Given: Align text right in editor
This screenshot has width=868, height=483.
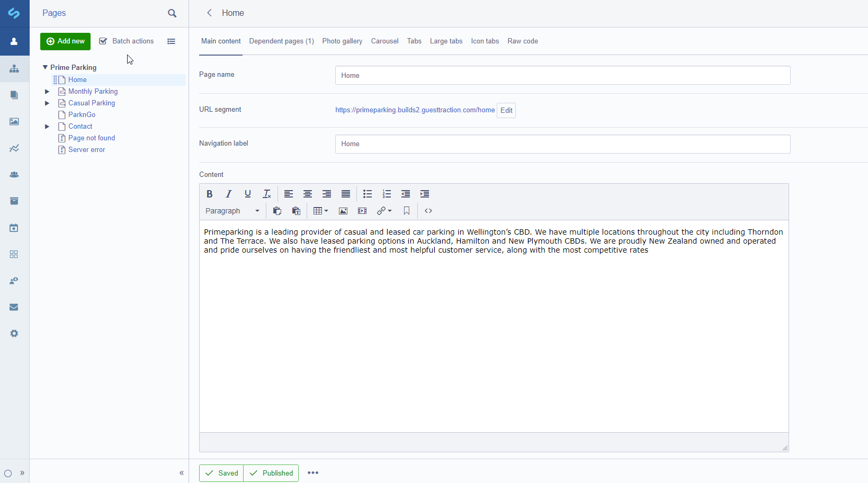Looking at the screenshot, I should (x=327, y=194).
